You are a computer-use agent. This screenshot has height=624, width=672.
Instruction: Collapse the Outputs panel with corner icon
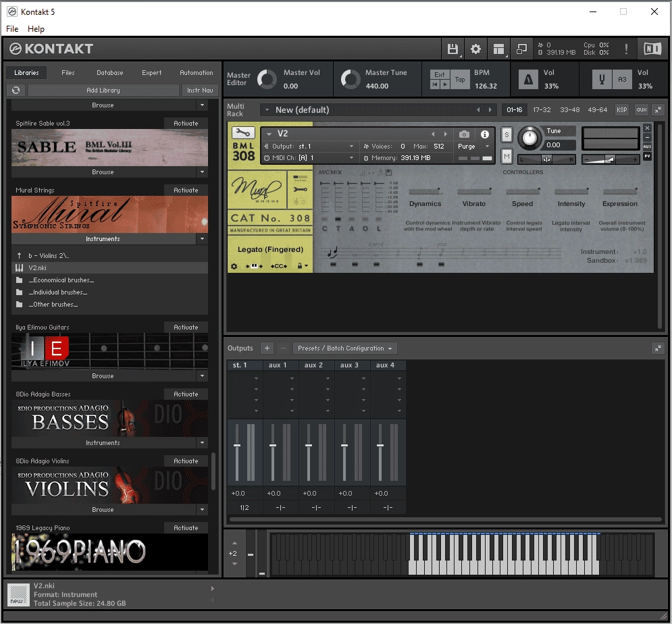[x=658, y=348]
